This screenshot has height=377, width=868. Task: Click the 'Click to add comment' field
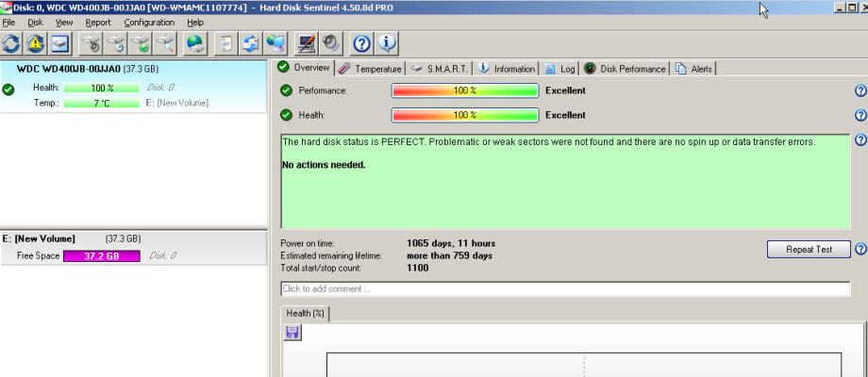point(565,289)
